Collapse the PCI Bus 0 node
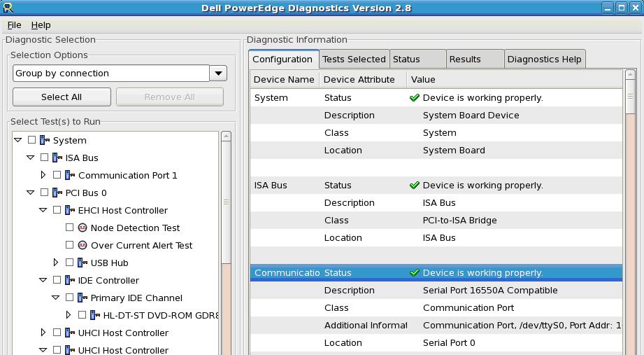This screenshot has height=355, width=644. click(30, 192)
